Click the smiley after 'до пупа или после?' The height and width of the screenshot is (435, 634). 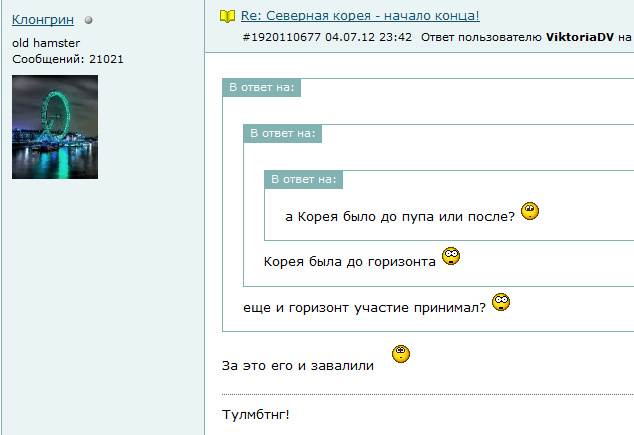530,211
